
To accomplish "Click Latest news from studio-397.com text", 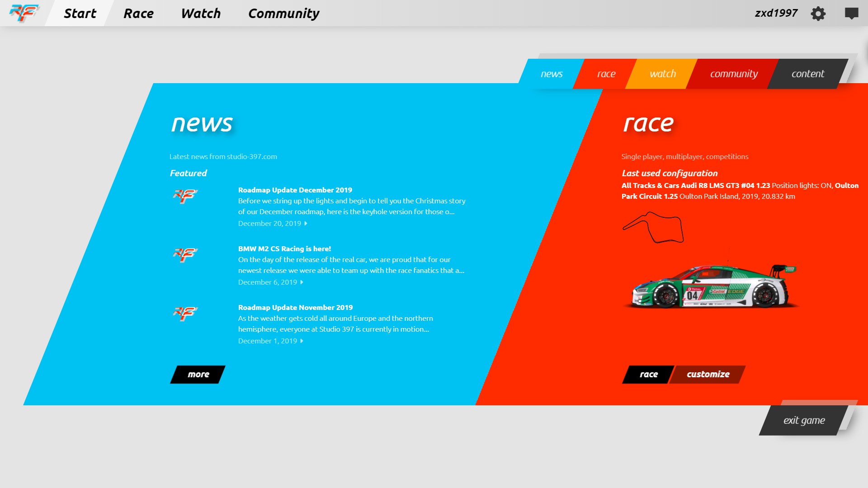I will 223,157.
